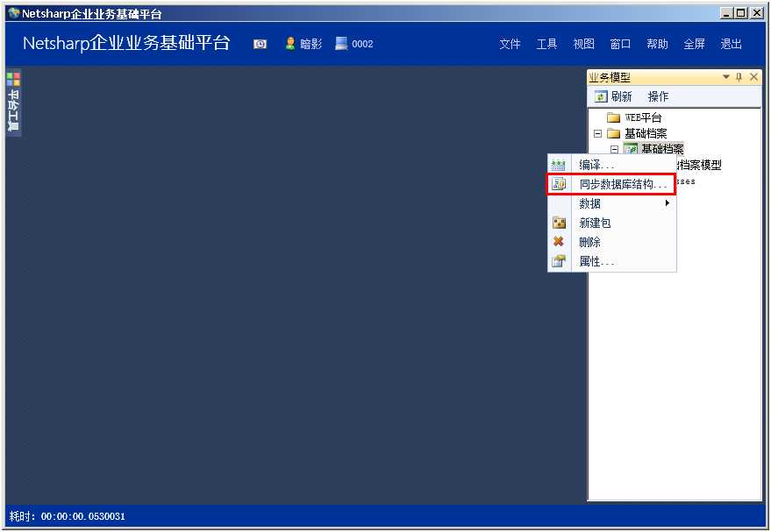
Task: Open the 数据 submenu
Action: pyautogui.click(x=612, y=203)
